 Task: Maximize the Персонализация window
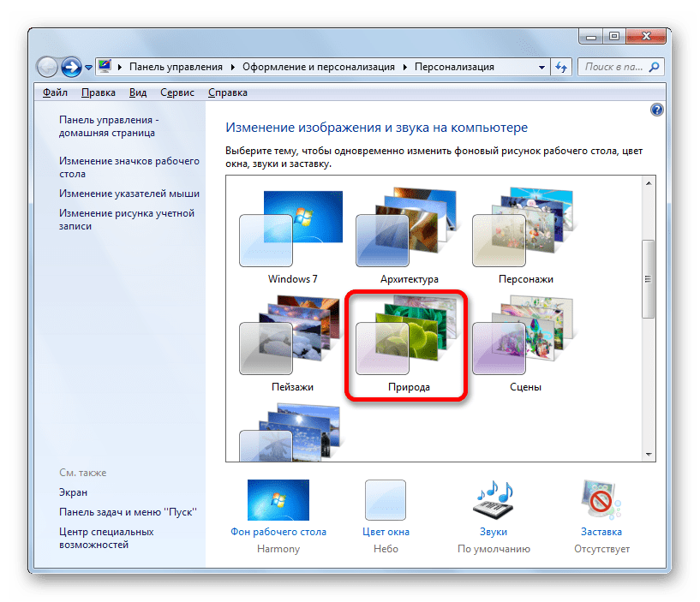pos(614,37)
